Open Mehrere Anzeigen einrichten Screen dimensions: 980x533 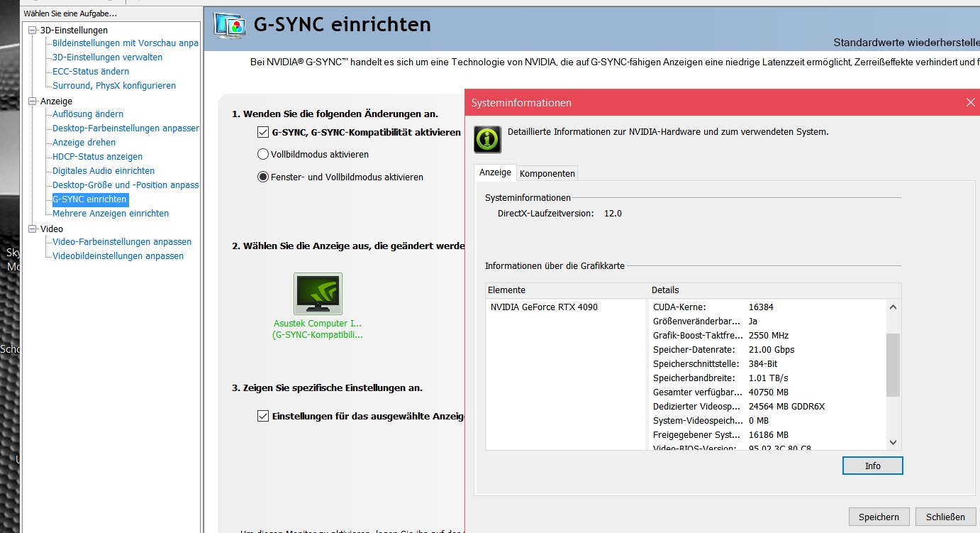coord(111,214)
